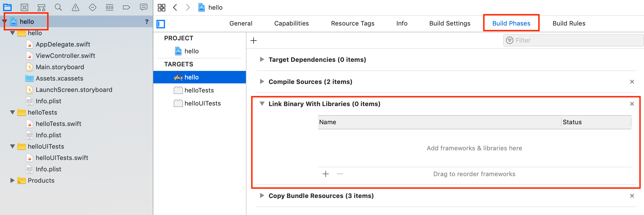Image resolution: width=644 pixels, height=215 pixels.
Task: Delete the Link Binary With Libraries phase
Action: pos(632,104)
